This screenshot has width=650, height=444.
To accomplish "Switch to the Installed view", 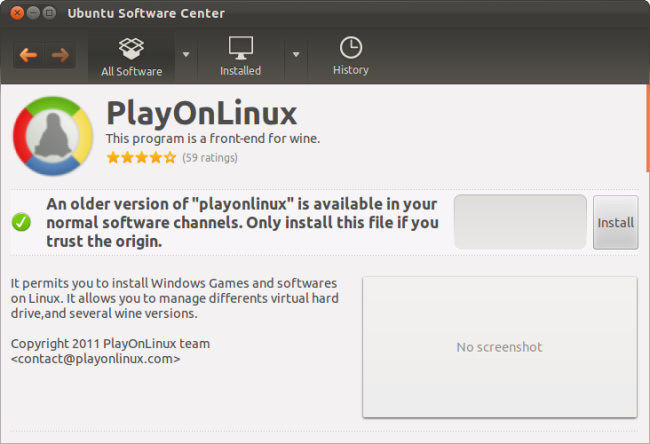I will (240, 56).
